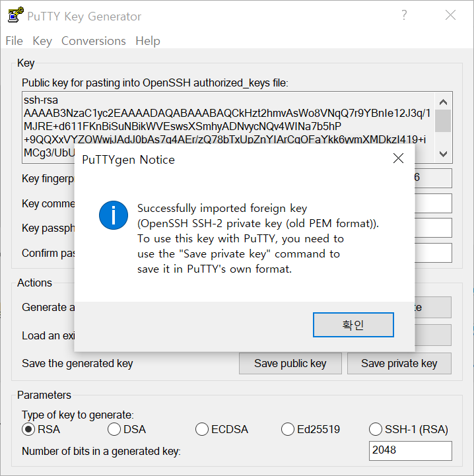This screenshot has width=474, height=476.
Task: Click the Key comment input field
Action: 433,203
